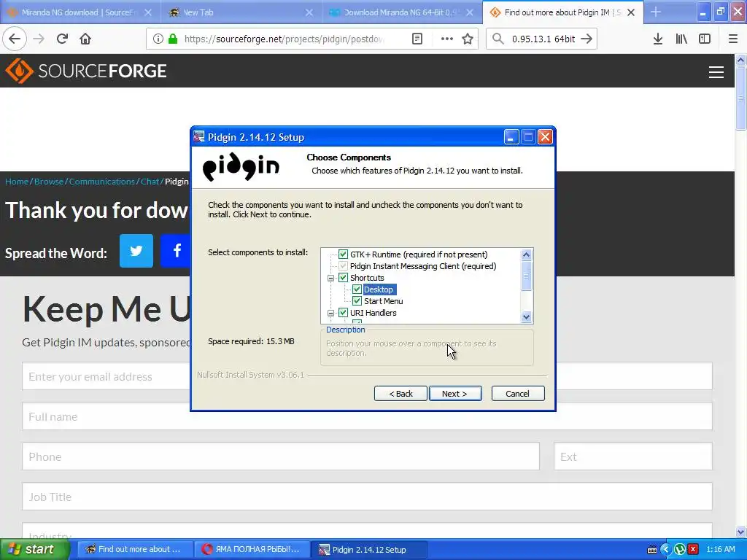Click the green padlock security icon
This screenshot has width=747, height=560.
coord(173,39)
